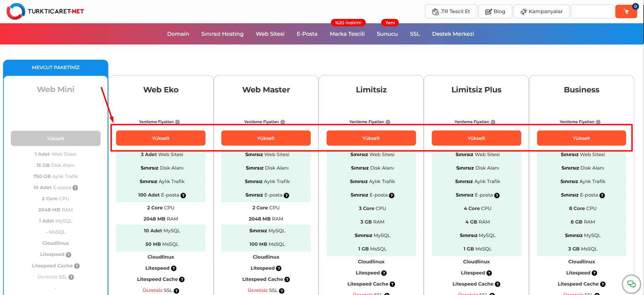Click the empty field beside Kampanyalar

(592, 11)
